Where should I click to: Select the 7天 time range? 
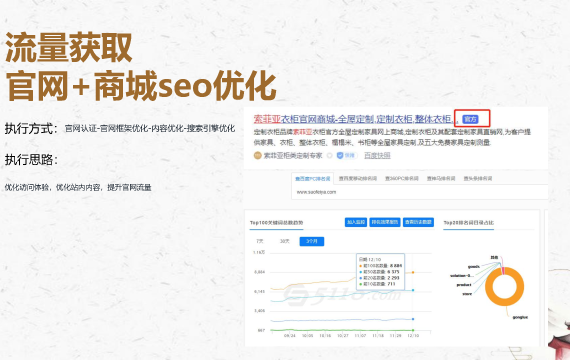[x=260, y=241]
